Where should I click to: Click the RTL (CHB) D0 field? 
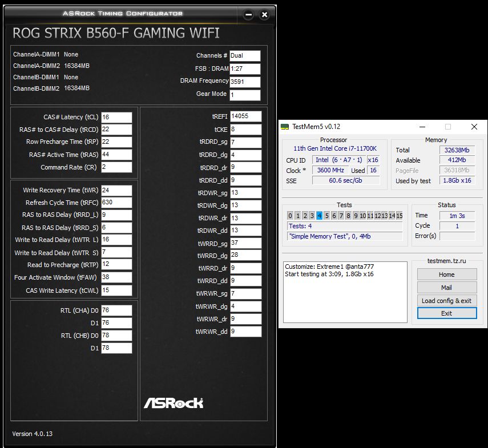116,336
